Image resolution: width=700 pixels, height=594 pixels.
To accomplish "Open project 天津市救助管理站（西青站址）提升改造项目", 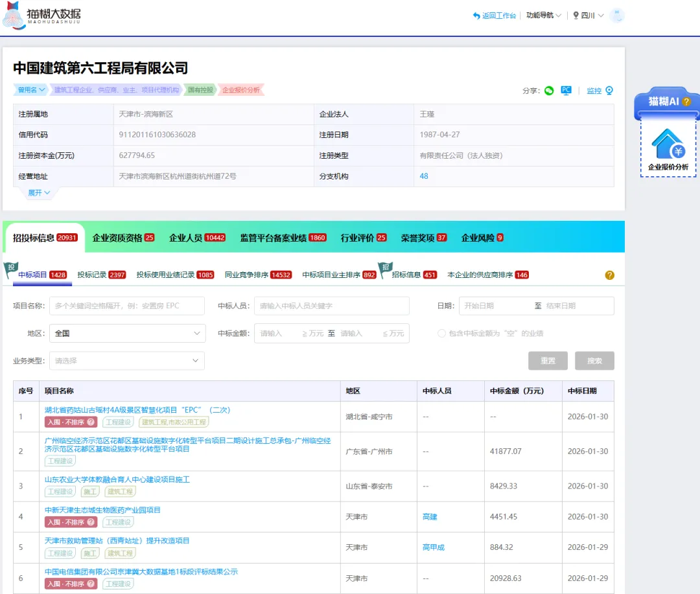I will [x=117, y=540].
